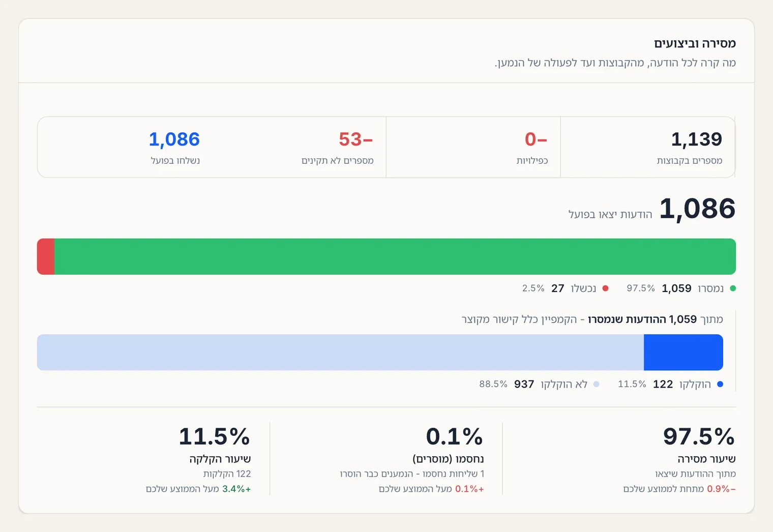Click the blue הוקלקו legend dot

[720, 384]
